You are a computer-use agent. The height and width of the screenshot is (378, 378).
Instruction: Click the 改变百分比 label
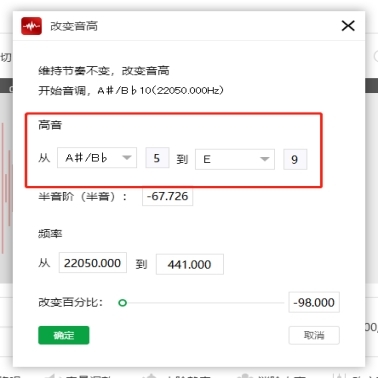click(71, 302)
